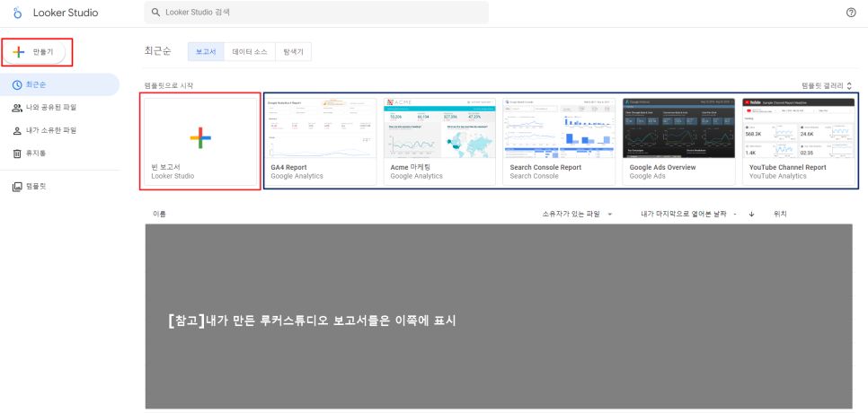Select the 보고서 tab
The width and height of the screenshot is (868, 413).
(x=206, y=51)
